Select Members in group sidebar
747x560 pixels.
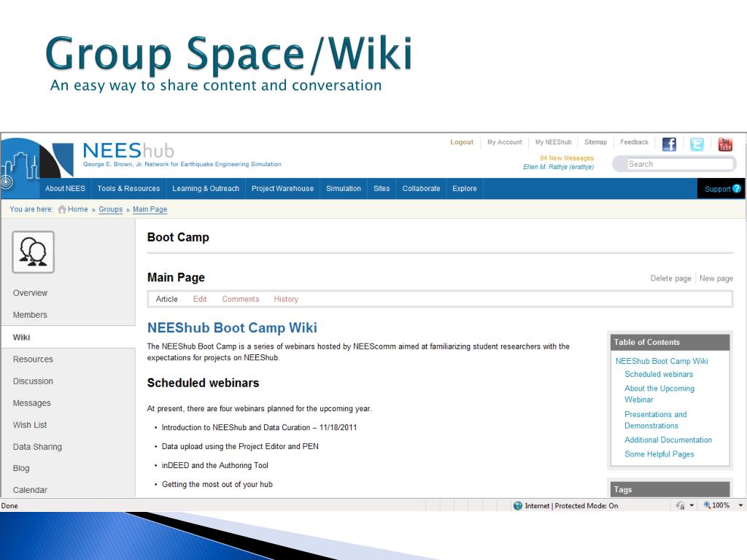(30, 315)
